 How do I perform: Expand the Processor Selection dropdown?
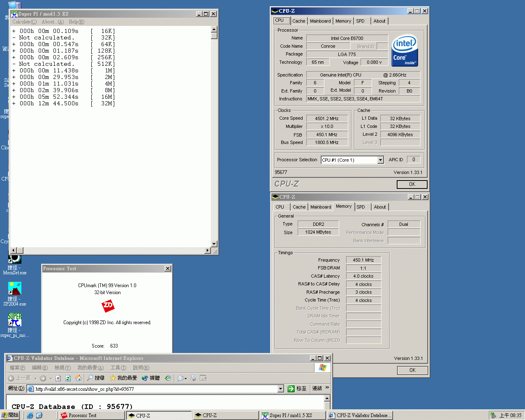pos(380,160)
